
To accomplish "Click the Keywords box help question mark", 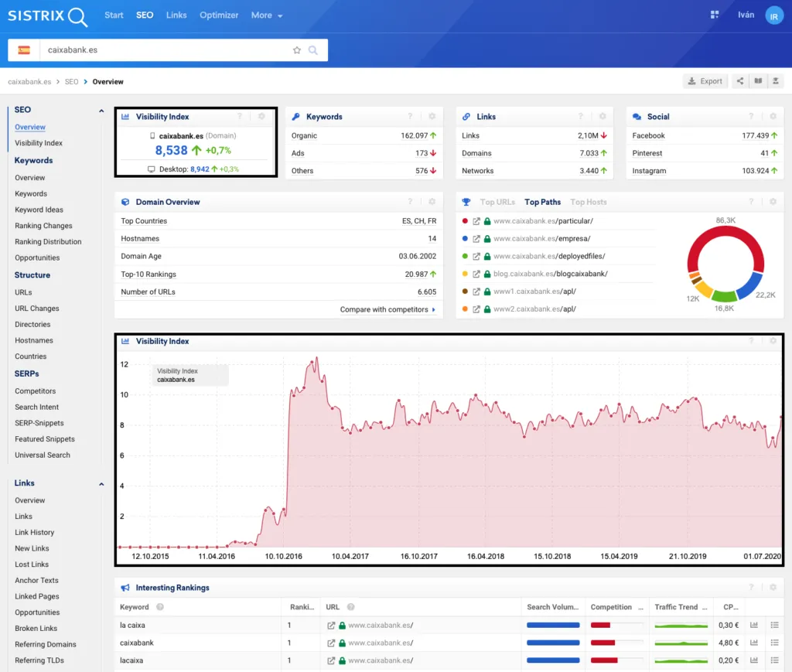I will click(x=410, y=116).
